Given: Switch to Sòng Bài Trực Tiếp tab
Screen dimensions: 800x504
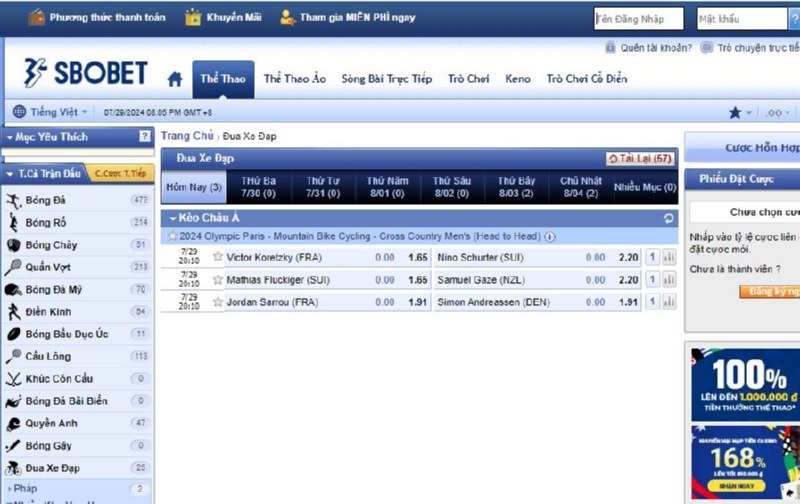Looking at the screenshot, I should 387,79.
